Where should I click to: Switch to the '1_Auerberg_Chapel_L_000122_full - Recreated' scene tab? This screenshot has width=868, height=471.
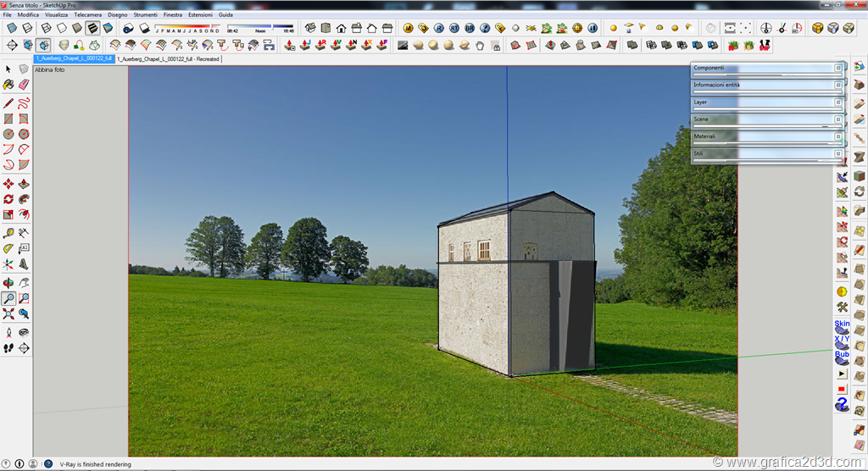168,59
